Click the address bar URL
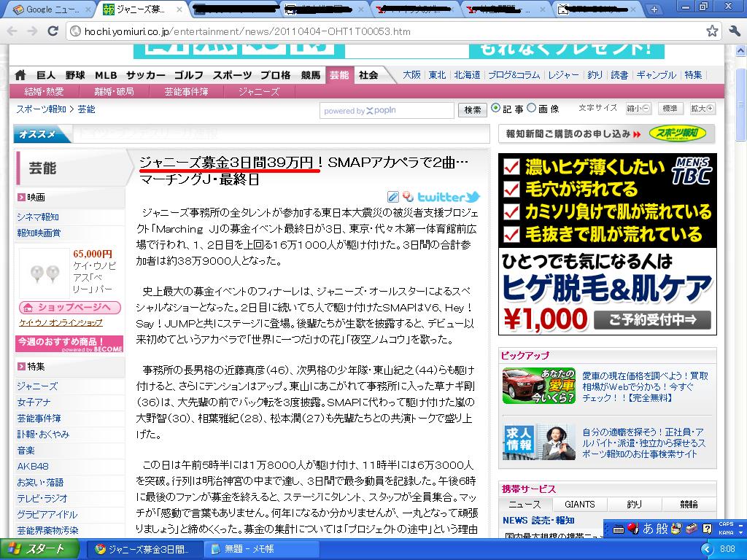This screenshot has width=747, height=560. pyautogui.click(x=247, y=31)
